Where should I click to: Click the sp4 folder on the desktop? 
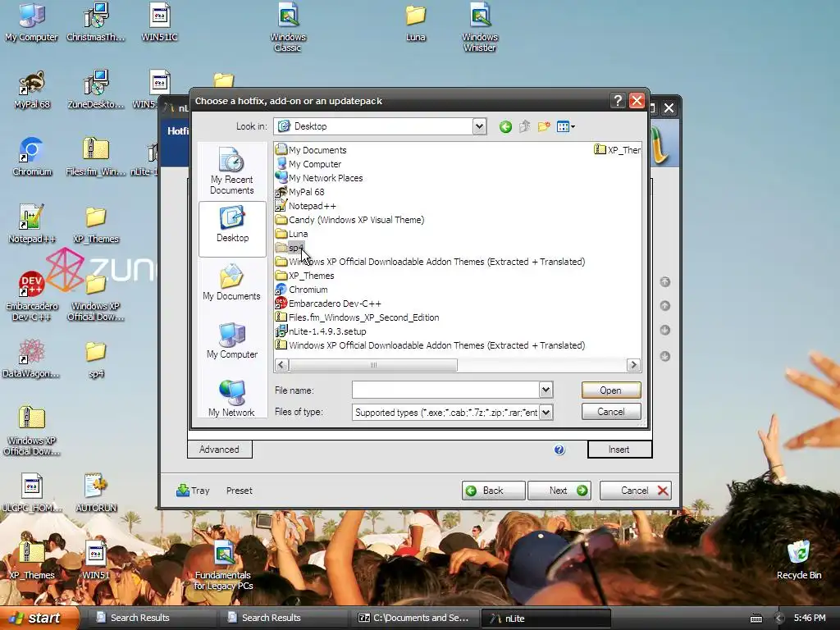coord(96,359)
